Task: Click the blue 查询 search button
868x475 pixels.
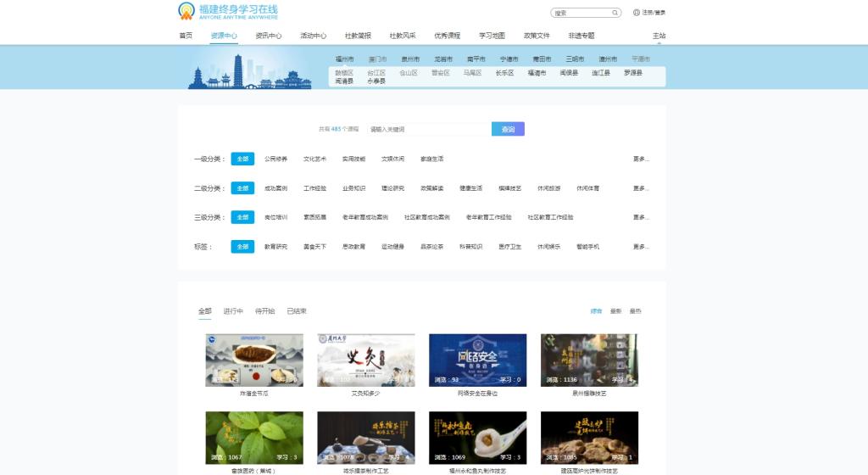Action: (x=508, y=129)
